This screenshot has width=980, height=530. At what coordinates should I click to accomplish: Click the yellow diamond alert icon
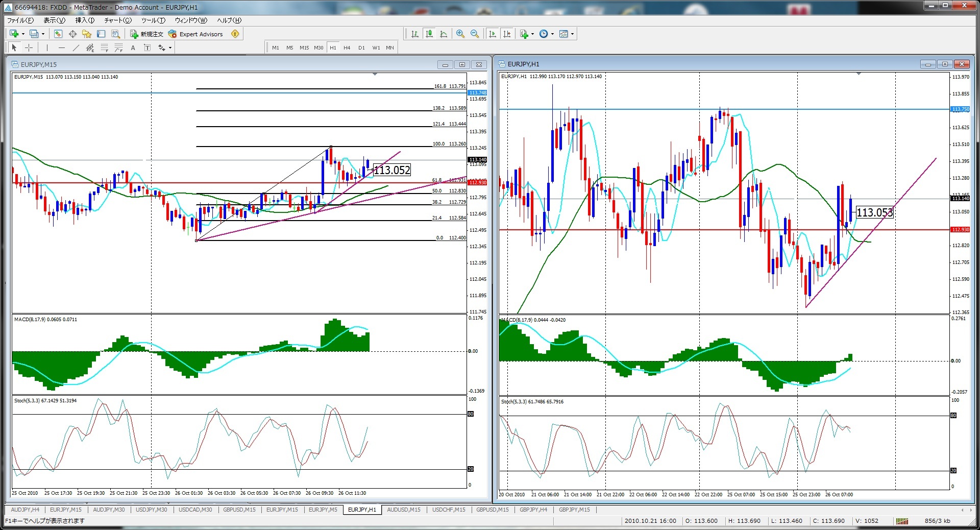[235, 34]
